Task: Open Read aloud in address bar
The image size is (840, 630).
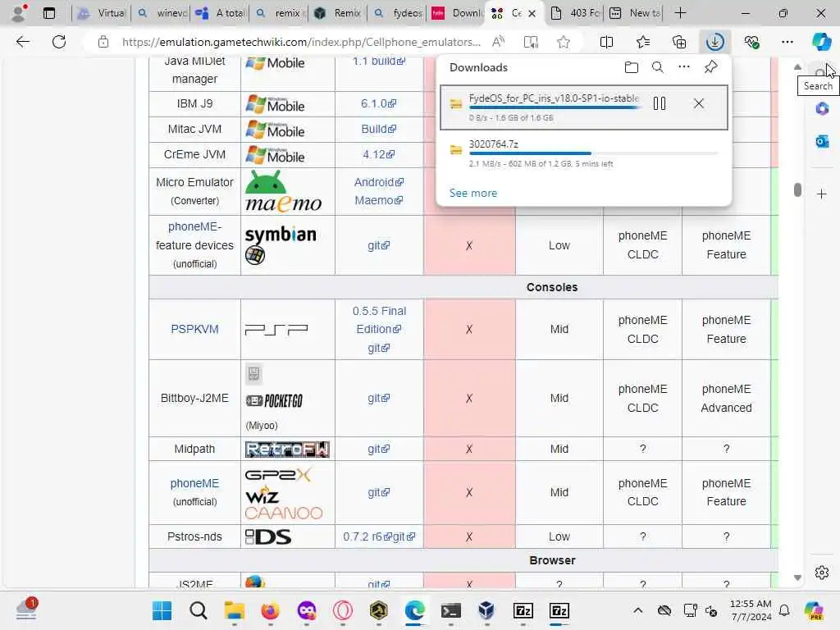Action: click(x=498, y=42)
